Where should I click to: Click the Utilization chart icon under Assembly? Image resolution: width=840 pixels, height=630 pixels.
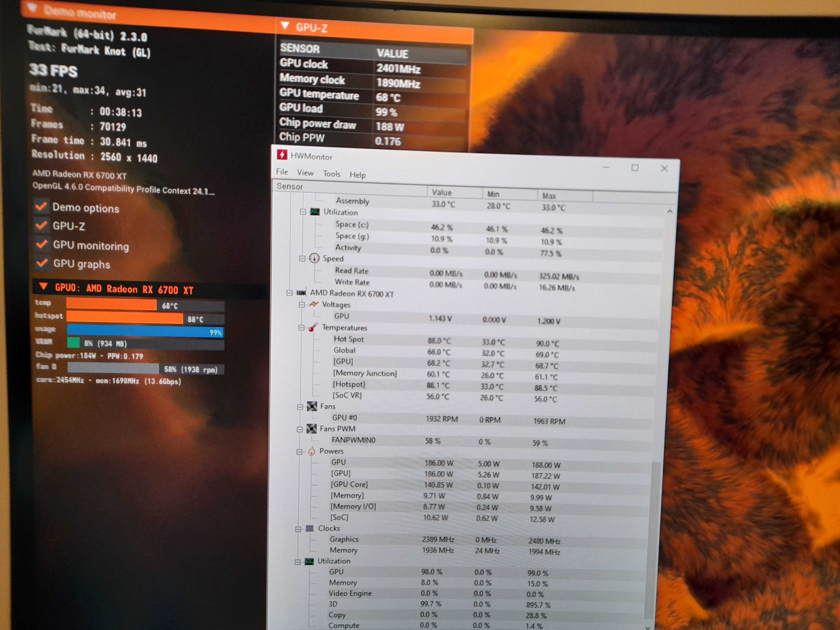315,211
